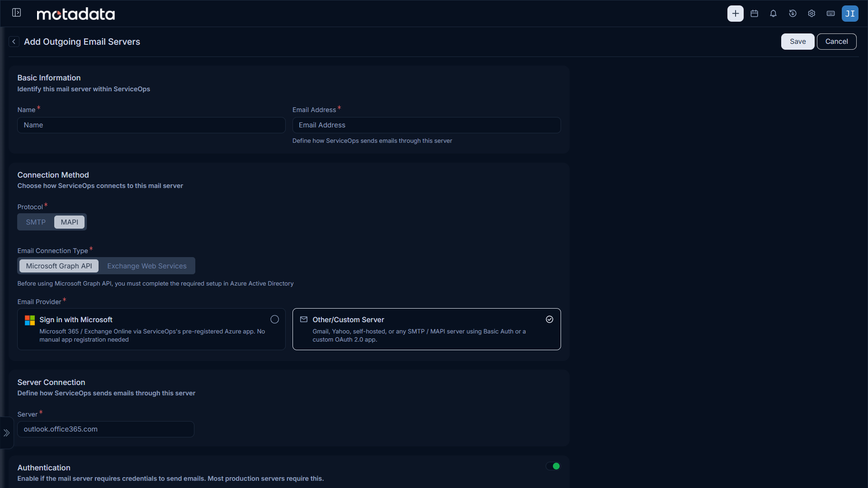Toggle the sidebar panel icon
Image resolution: width=868 pixels, height=488 pixels.
(x=16, y=13)
